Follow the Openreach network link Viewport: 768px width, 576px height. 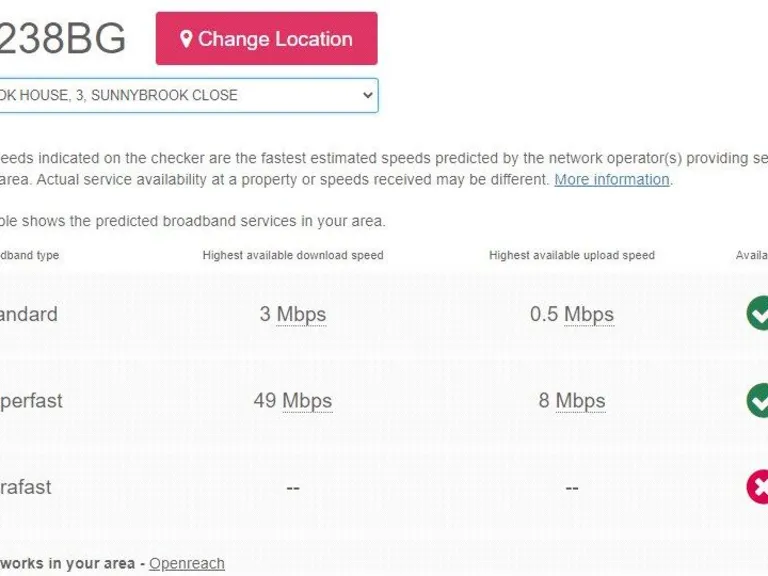tap(187, 564)
